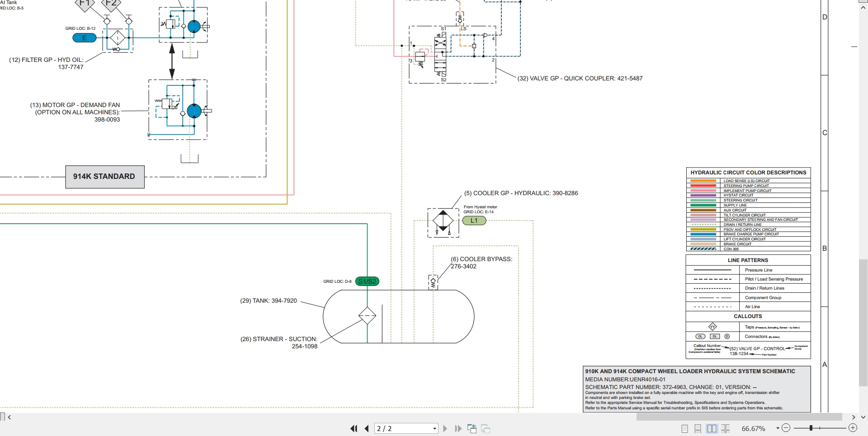Click the scroll up arrow

(x=863, y=8)
